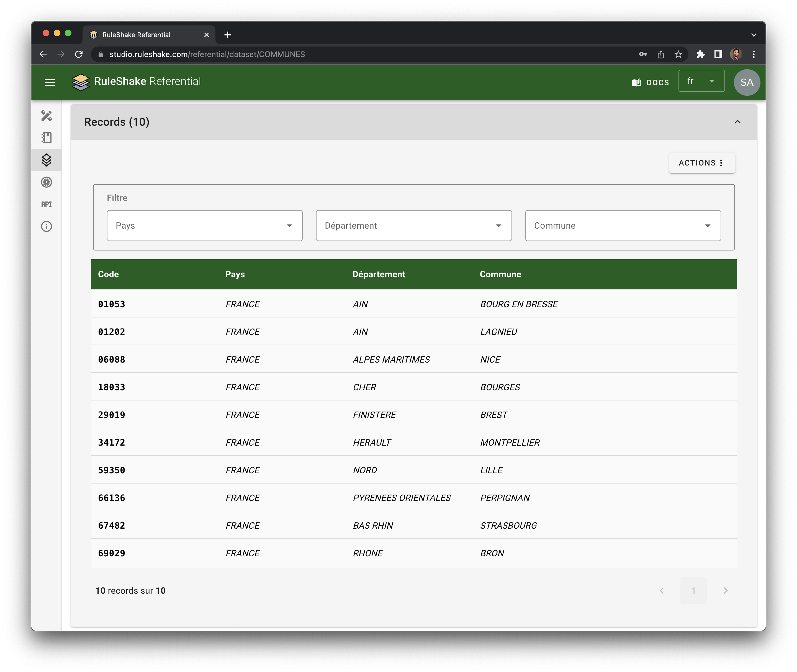Click the RuleShake logo
797x672 pixels.
click(x=81, y=82)
